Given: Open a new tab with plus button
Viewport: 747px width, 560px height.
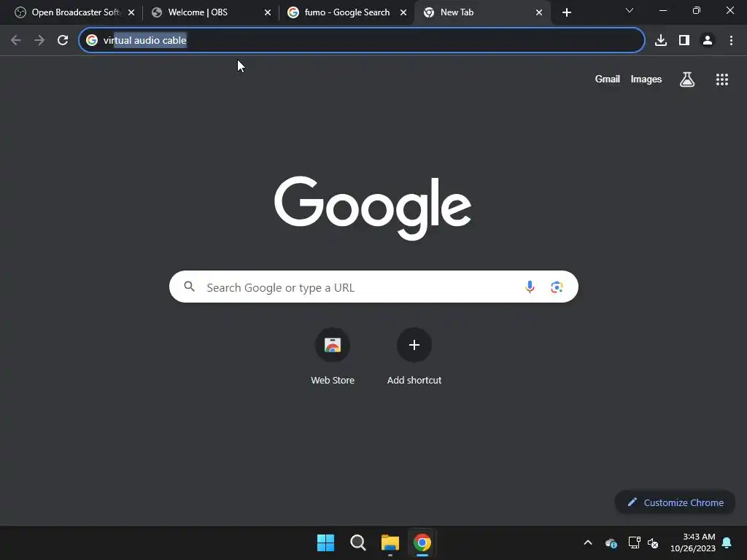Looking at the screenshot, I should click(x=566, y=12).
